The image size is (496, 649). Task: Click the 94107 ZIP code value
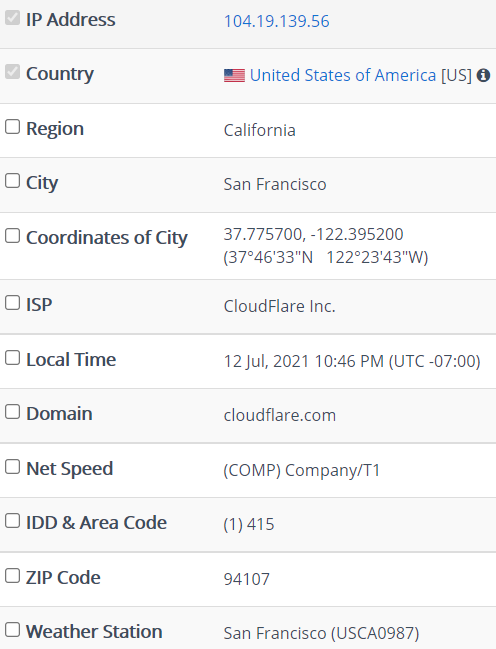pos(247,579)
